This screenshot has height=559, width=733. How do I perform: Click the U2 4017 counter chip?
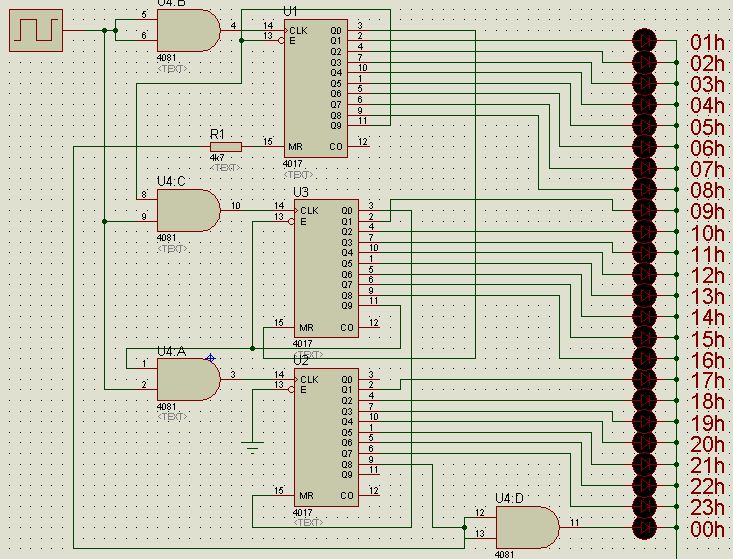pos(326,437)
